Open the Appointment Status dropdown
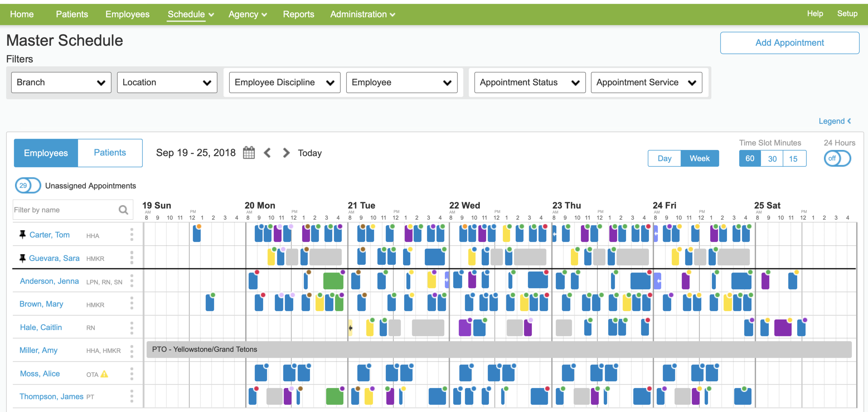This screenshot has width=868, height=412. tap(529, 83)
